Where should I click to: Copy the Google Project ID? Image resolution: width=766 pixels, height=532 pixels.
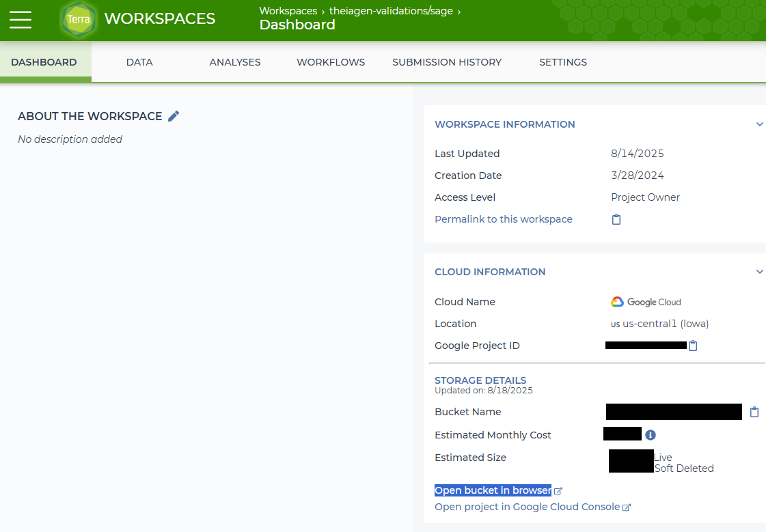[693, 346]
